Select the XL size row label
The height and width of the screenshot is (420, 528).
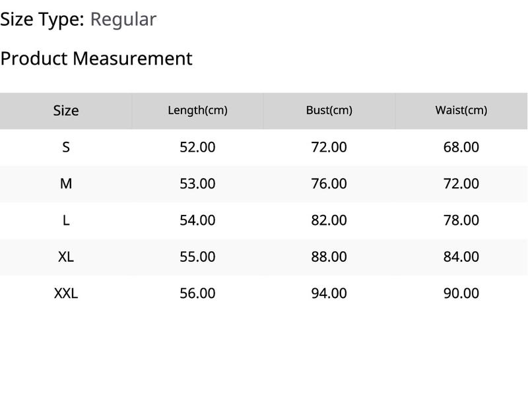[x=66, y=257]
